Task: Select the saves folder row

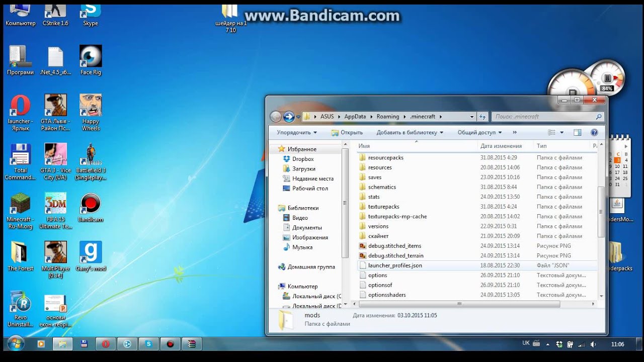Action: pyautogui.click(x=476, y=177)
